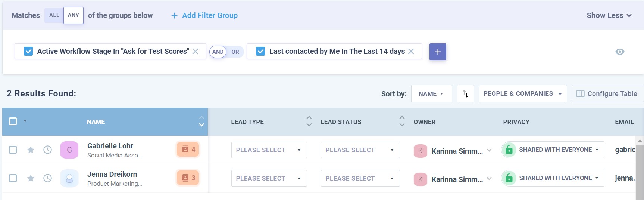This screenshot has height=200, width=644.
Task: Click clock icon beside Jenna Dreikorn
Action: point(47,178)
